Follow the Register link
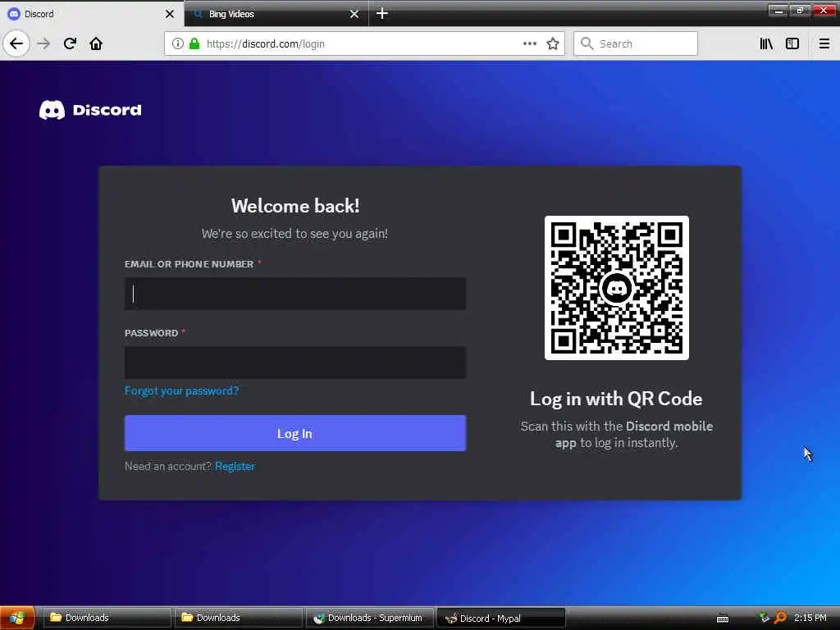Viewport: 840px width, 630px height. coord(235,466)
